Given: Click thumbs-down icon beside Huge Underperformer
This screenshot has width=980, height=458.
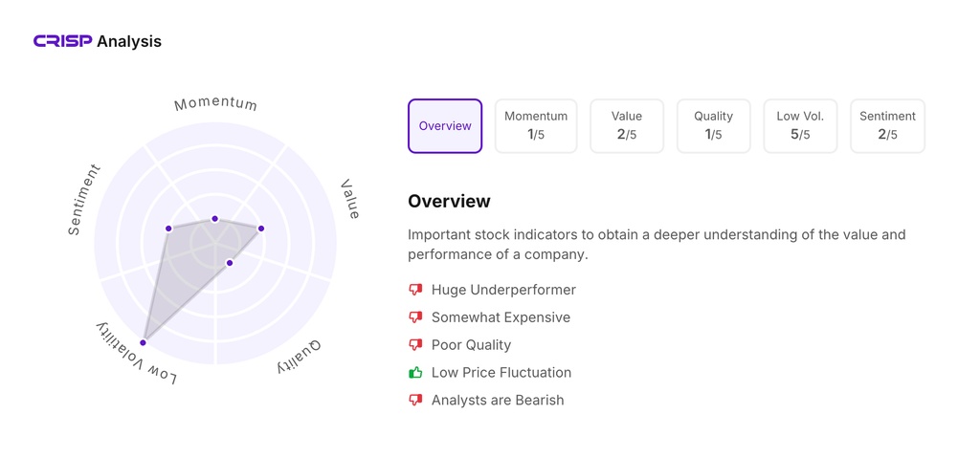Looking at the screenshot, I should coord(415,290).
